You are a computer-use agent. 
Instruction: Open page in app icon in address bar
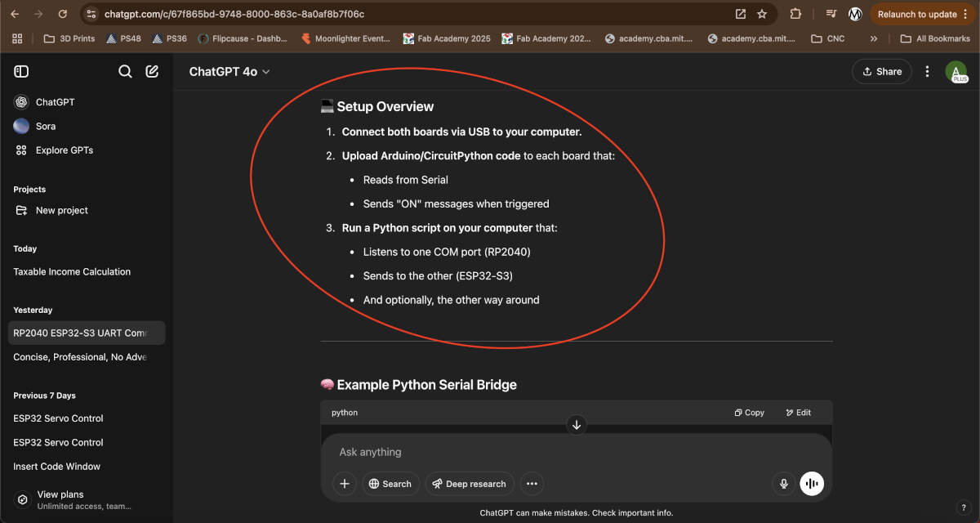pyautogui.click(x=741, y=14)
